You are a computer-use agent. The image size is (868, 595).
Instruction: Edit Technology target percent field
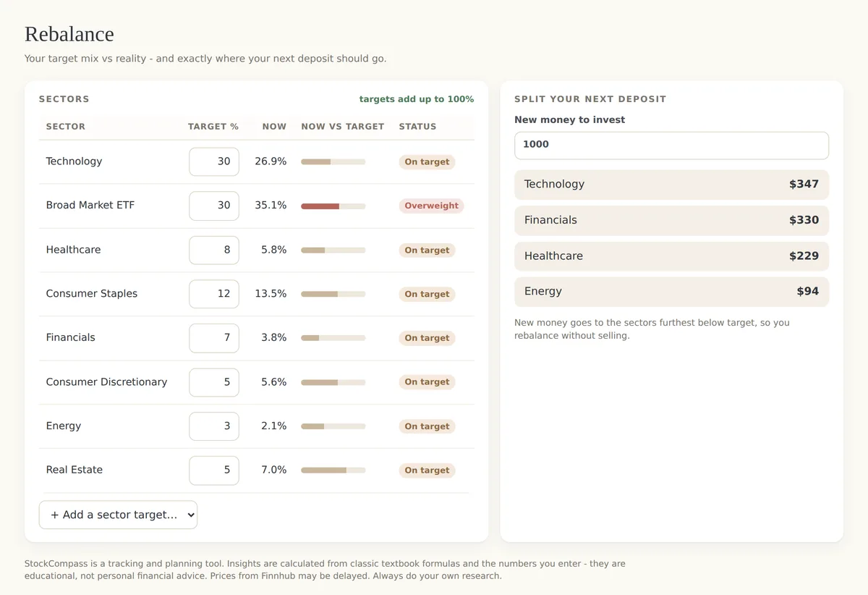214,161
